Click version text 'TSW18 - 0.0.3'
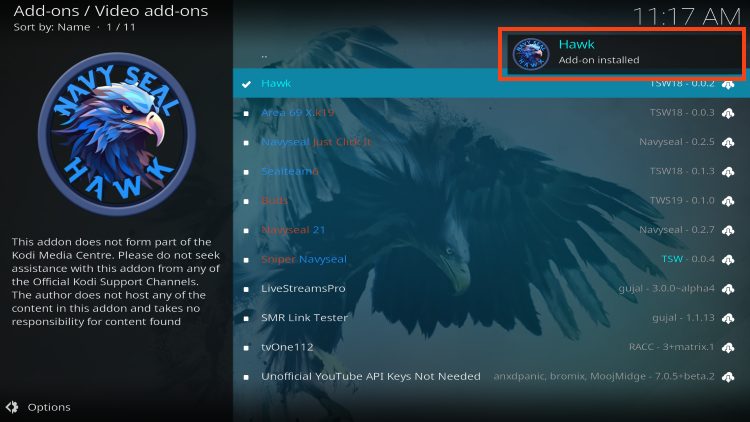Screen dimensions: 750x422 682,112
